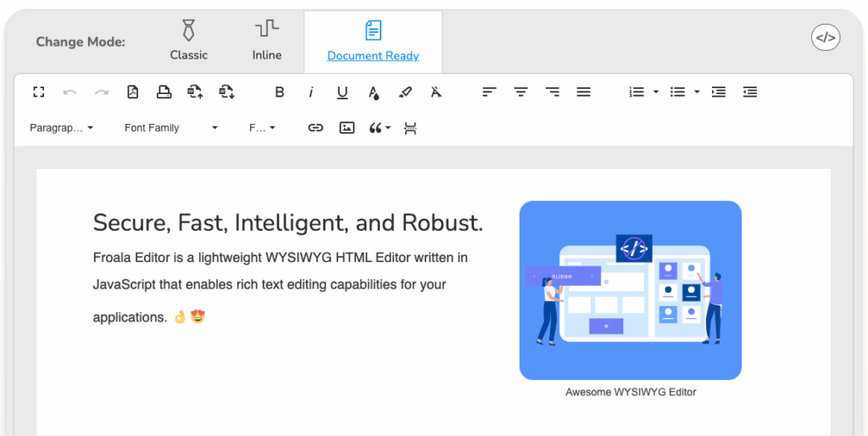Clear formatting icon
Screen dimensions: 868x436
pos(437,92)
